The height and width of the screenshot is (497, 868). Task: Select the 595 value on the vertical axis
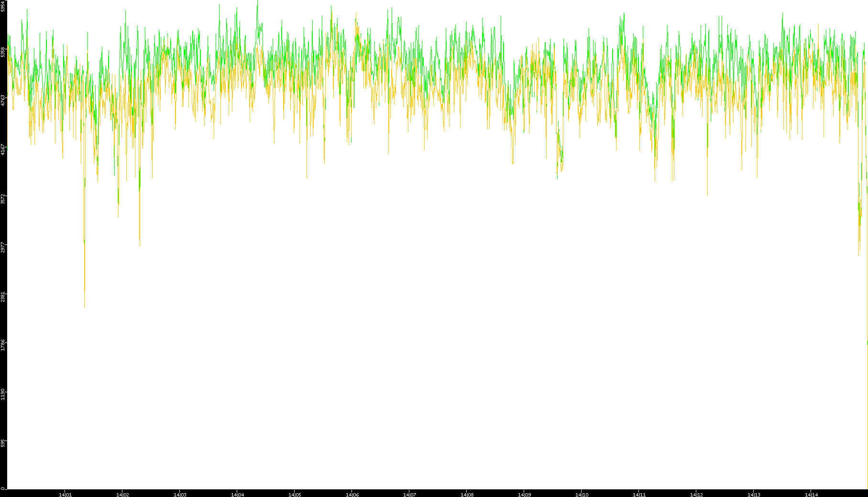coord(3,443)
